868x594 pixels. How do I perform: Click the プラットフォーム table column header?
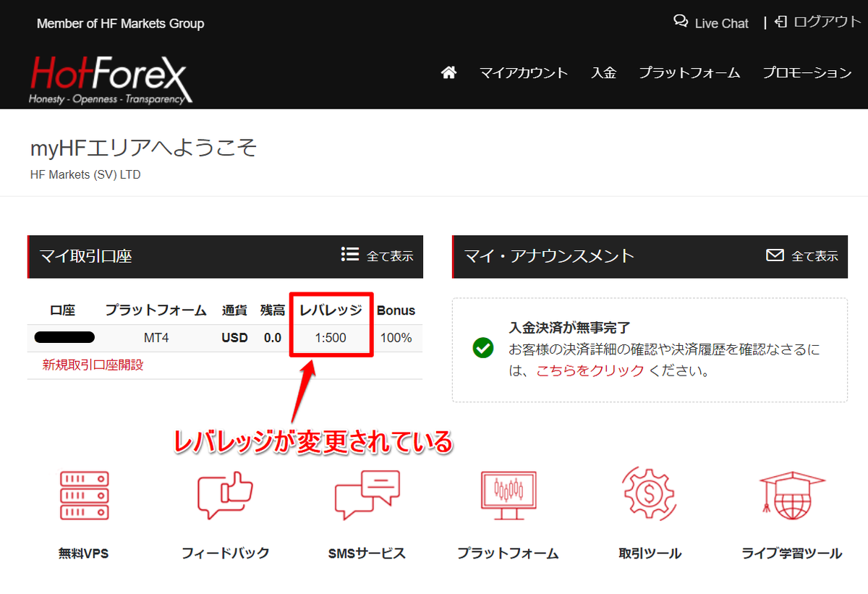[x=156, y=310]
